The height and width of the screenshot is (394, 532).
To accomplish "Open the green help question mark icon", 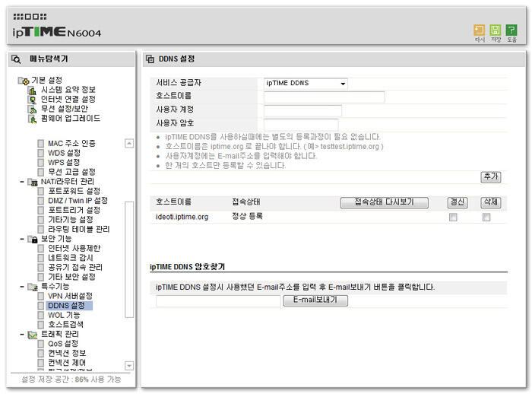I will coord(511,30).
